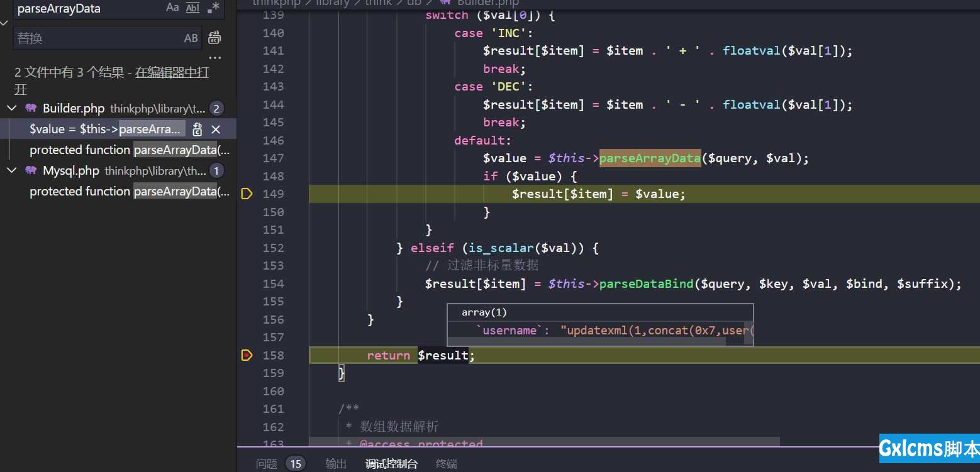Click line number 141 in gutter
This screenshot has height=472, width=980.
point(273,50)
